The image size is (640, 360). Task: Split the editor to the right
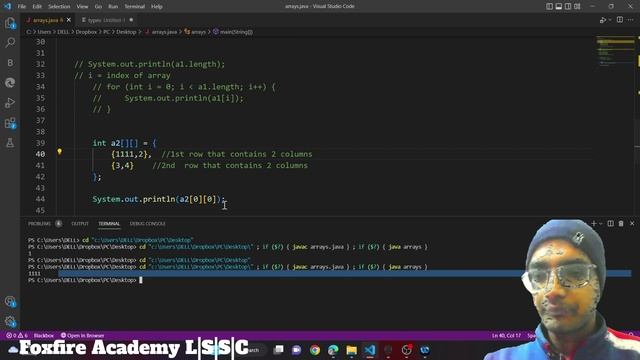pyautogui.click(x=620, y=20)
